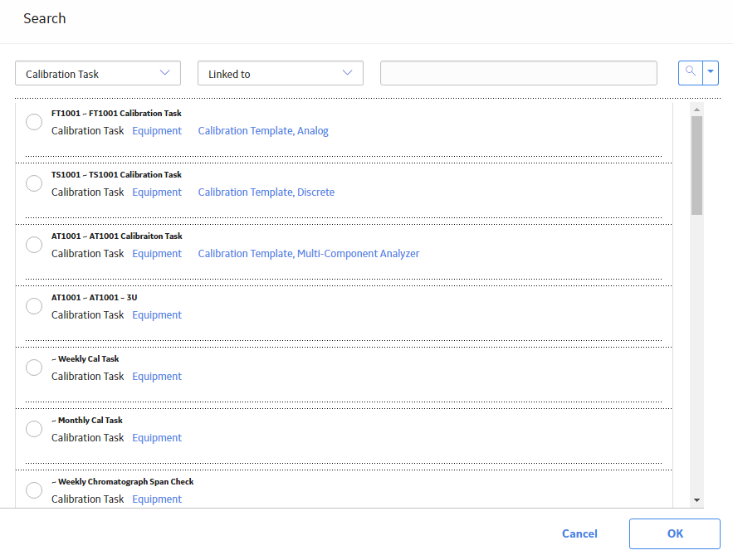Click the empty search text field

pos(519,73)
